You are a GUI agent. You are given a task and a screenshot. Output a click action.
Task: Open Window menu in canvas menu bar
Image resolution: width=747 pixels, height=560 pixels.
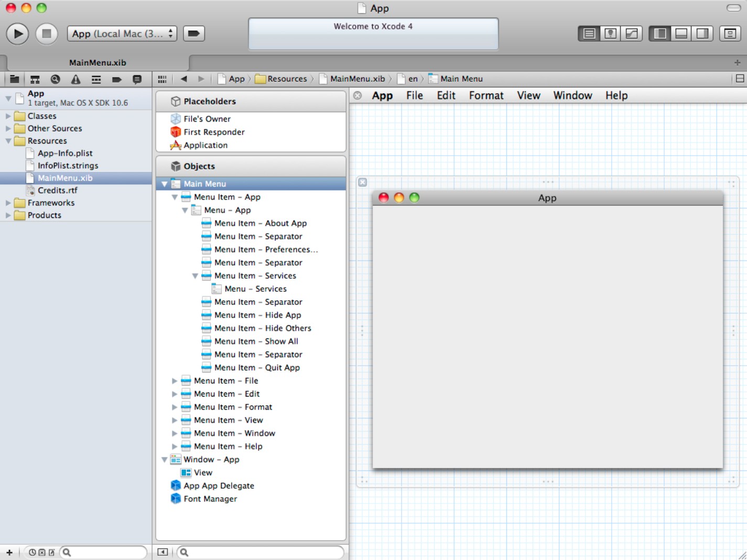pyautogui.click(x=572, y=95)
